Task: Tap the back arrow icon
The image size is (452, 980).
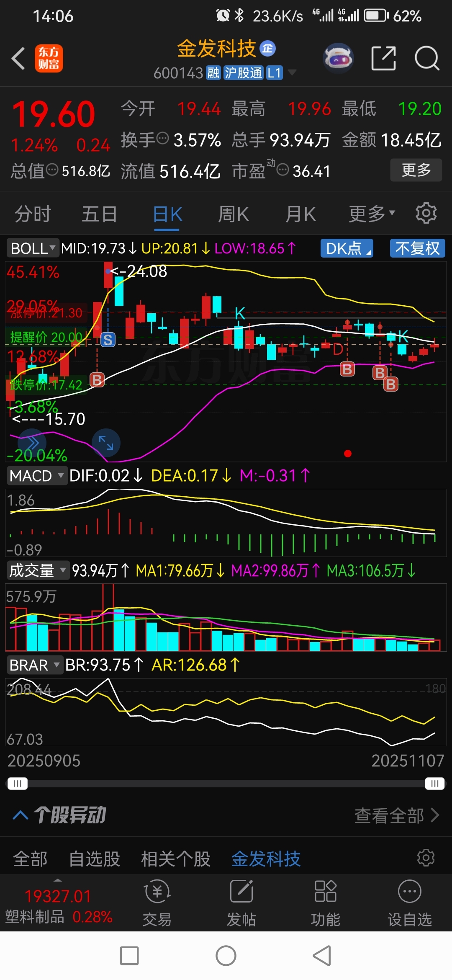Action: (18, 58)
